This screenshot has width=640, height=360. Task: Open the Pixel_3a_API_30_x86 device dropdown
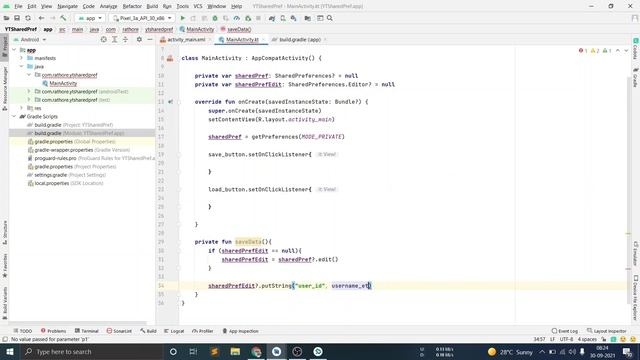(142, 18)
